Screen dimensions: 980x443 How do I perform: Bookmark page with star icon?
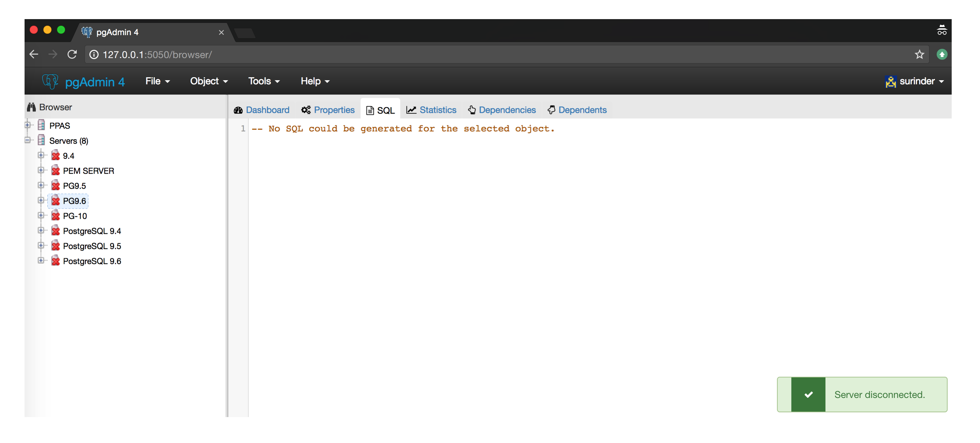pyautogui.click(x=919, y=54)
